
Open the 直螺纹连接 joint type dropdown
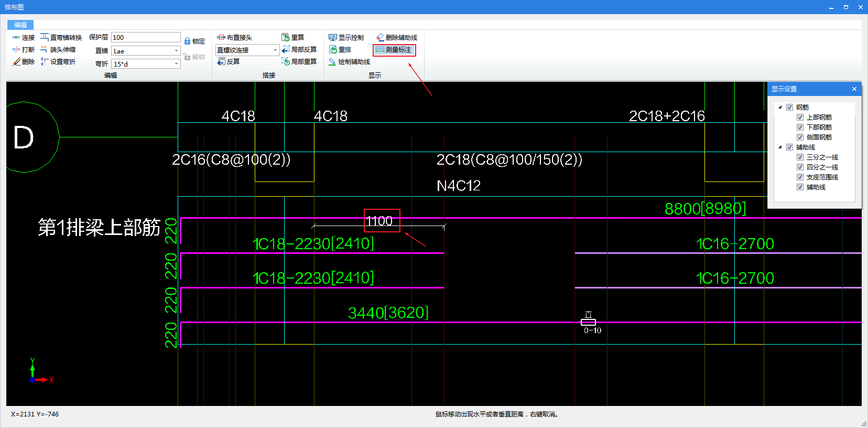point(275,50)
